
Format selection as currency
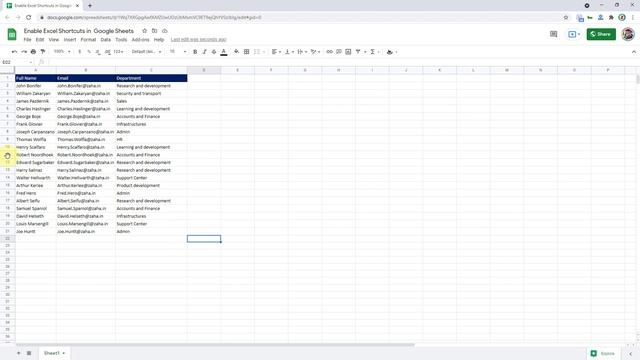pos(80,52)
